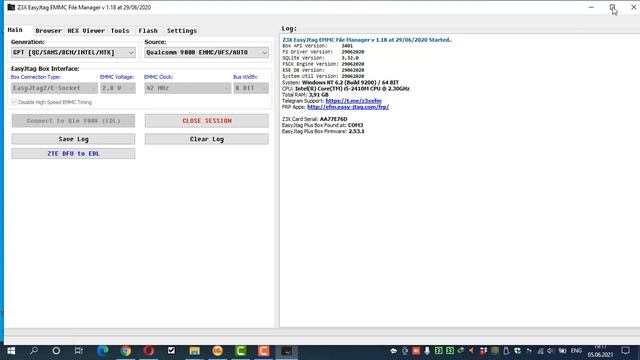
Task: Open network status in system tray
Action: 540,351
